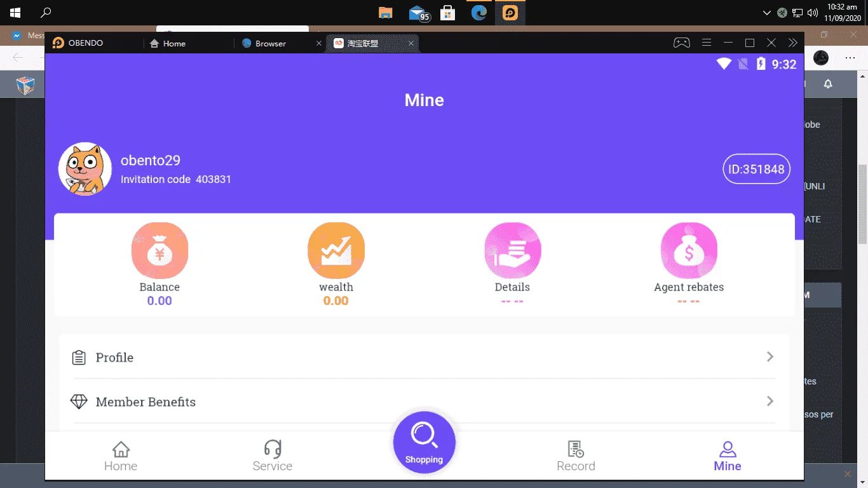Open the Balance money bag icon
This screenshot has height=488, width=868.
tap(159, 251)
